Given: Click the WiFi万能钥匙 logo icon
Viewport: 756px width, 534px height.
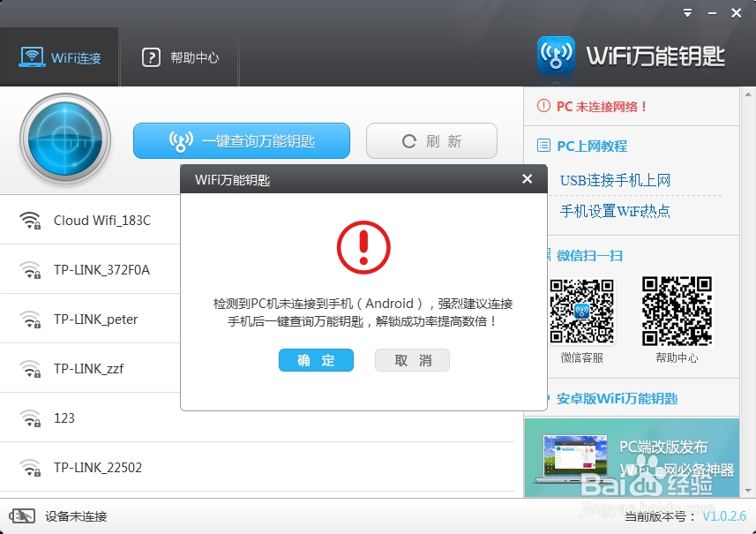Looking at the screenshot, I should 556,55.
